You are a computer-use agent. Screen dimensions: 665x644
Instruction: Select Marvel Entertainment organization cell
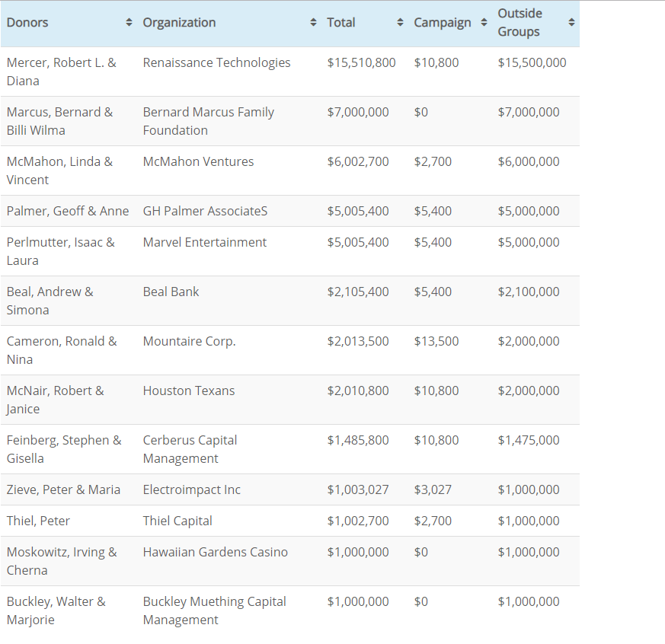coord(205,242)
